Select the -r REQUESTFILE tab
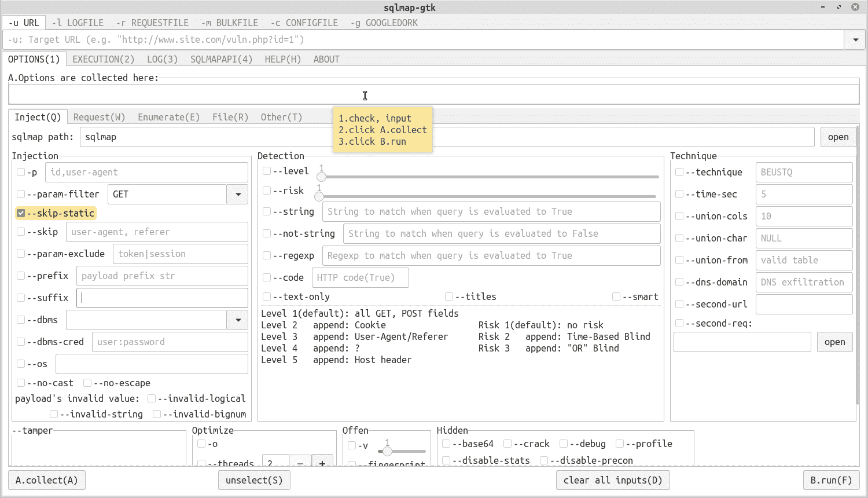This screenshot has width=868, height=498. pyautogui.click(x=152, y=23)
